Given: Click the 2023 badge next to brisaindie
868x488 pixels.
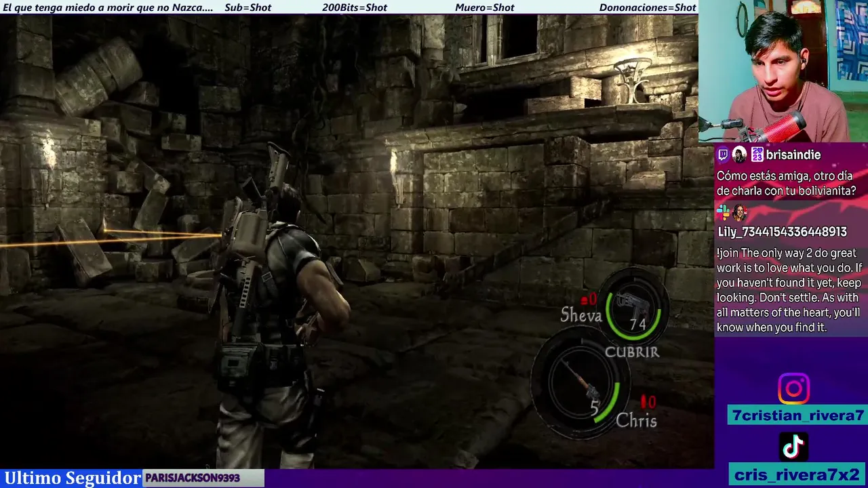Looking at the screenshot, I should 757,155.
